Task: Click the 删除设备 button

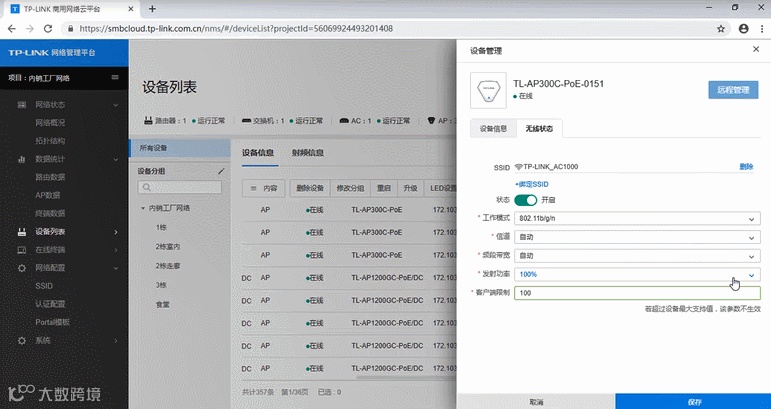Action: click(x=310, y=188)
